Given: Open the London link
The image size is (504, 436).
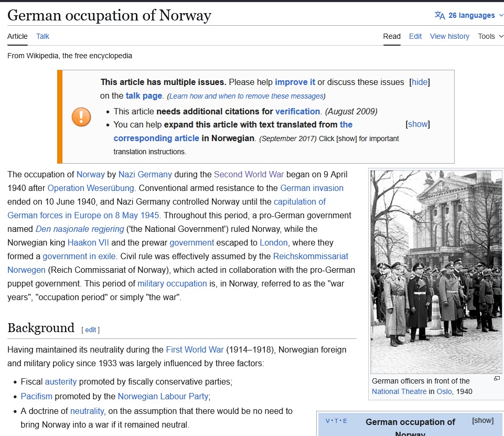Looking at the screenshot, I should point(274,242).
